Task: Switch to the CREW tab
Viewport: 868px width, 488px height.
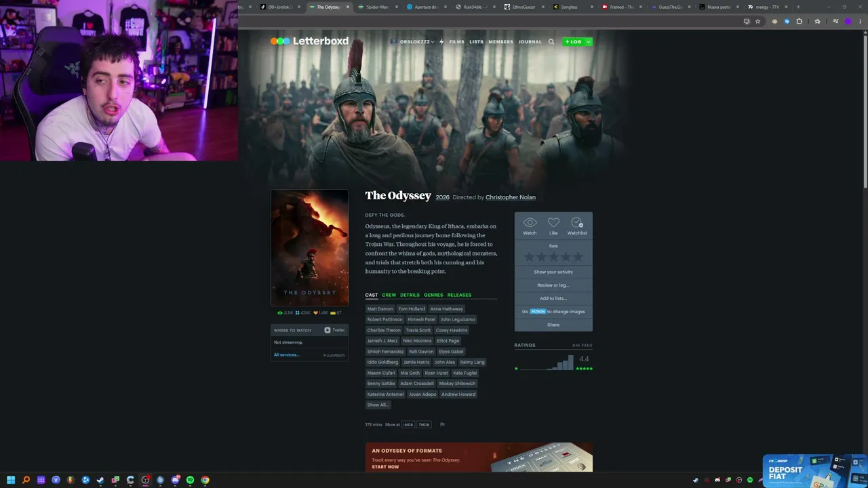Action: tap(389, 295)
